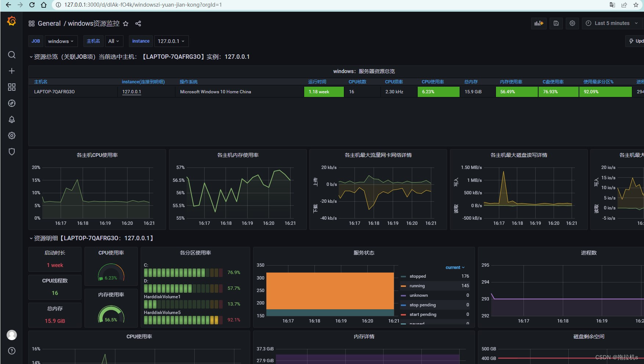Open the 各主机最大磁盘读写详情 panel title
The image size is (644, 364).
click(x=519, y=155)
